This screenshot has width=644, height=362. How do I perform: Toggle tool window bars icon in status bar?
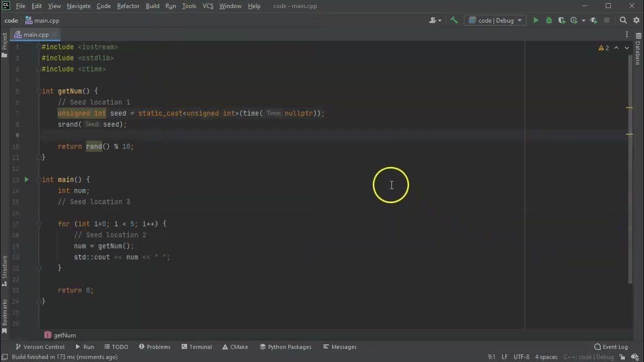tap(5, 357)
